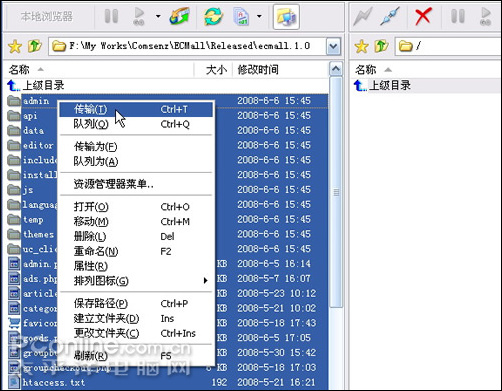Click the transfer play icon in left toolbar
Image resolution: width=502 pixels, height=391 pixels.
click(x=139, y=16)
